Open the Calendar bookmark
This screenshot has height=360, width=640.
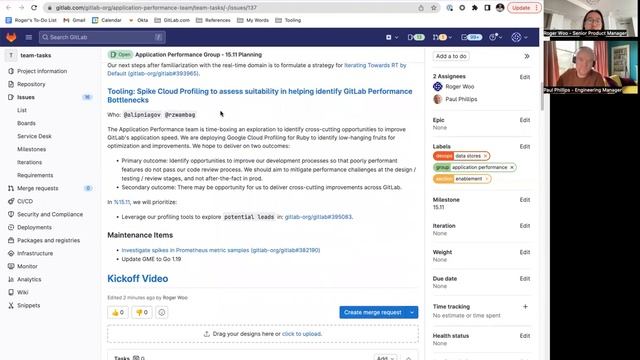107,20
